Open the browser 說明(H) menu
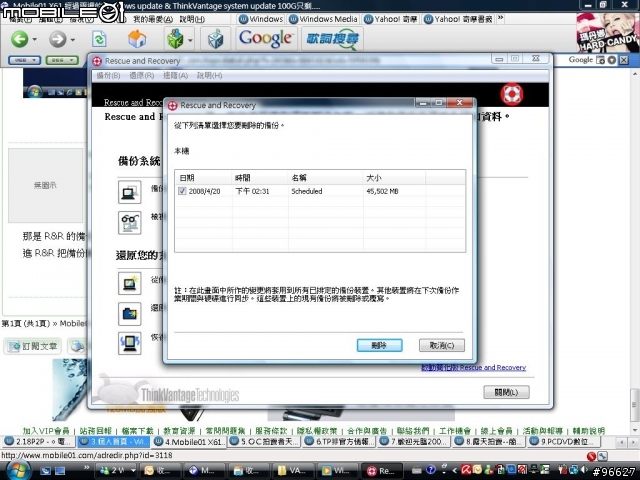The image size is (640, 480). pos(191,19)
